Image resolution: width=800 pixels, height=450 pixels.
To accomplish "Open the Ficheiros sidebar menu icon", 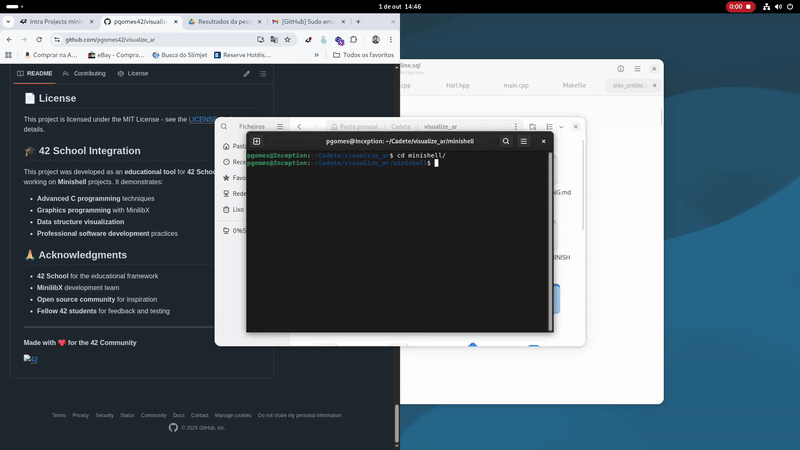I will (x=280, y=127).
